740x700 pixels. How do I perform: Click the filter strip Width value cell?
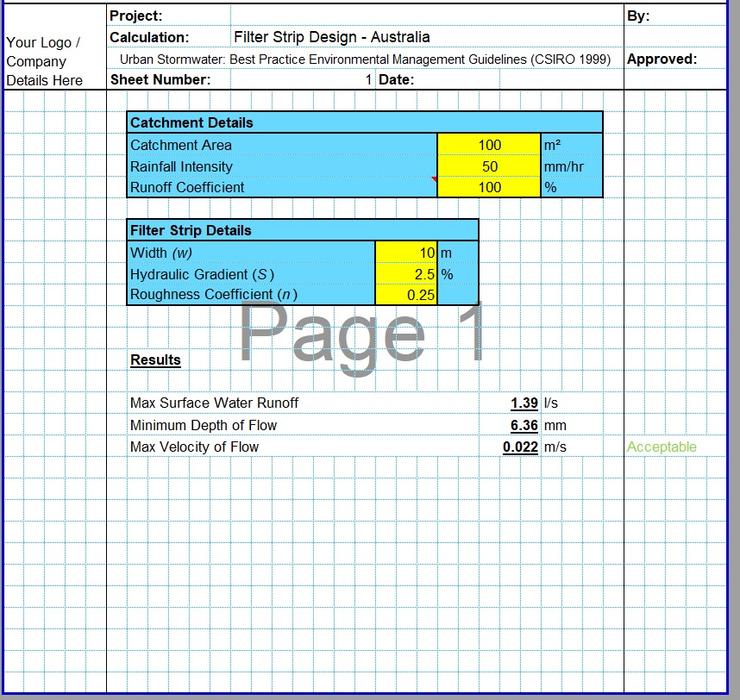pos(406,253)
